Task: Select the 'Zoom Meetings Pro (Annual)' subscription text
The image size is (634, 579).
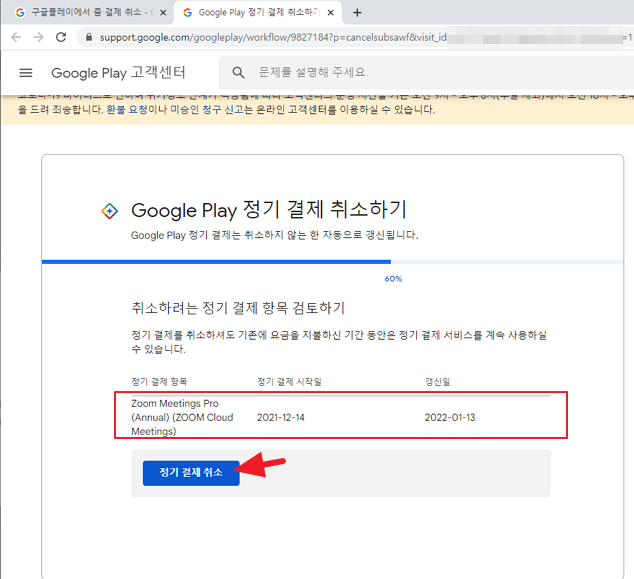Action: tap(182, 417)
